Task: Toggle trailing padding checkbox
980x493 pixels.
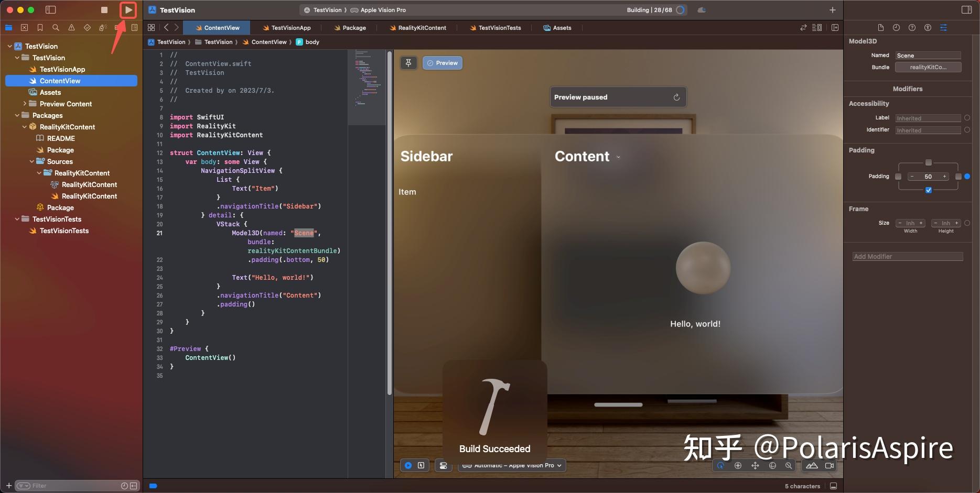Action: [x=959, y=177]
